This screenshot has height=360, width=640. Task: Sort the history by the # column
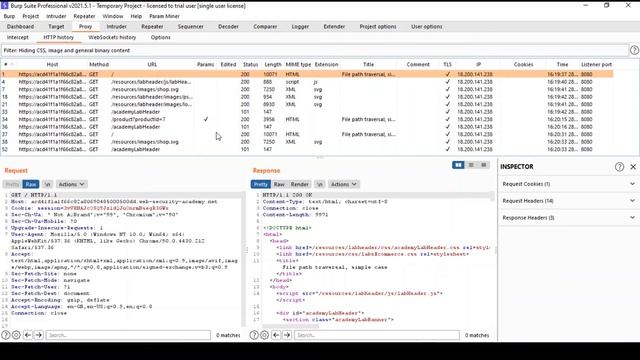(x=8, y=64)
